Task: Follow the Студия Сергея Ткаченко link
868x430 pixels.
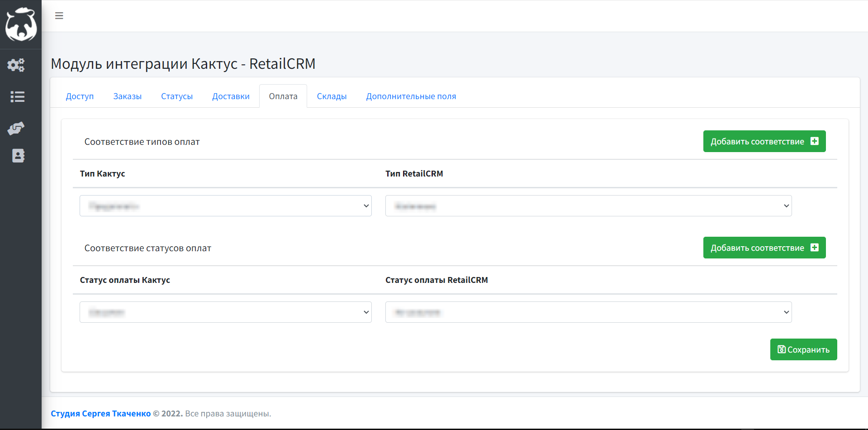Action: pos(101,414)
